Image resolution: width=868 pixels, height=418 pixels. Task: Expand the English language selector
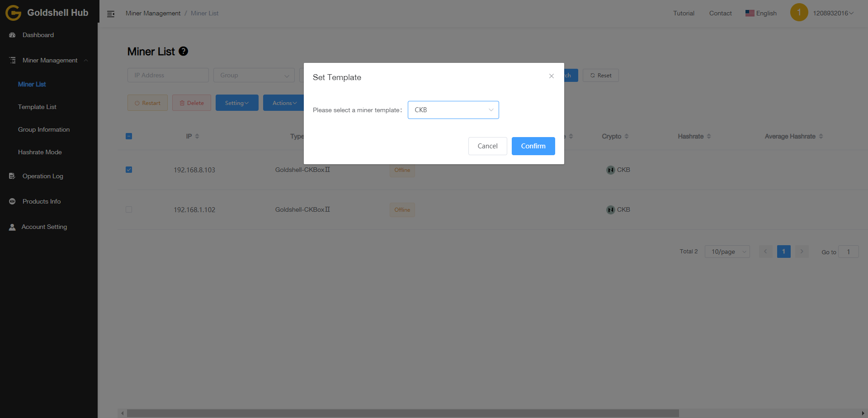(x=761, y=13)
